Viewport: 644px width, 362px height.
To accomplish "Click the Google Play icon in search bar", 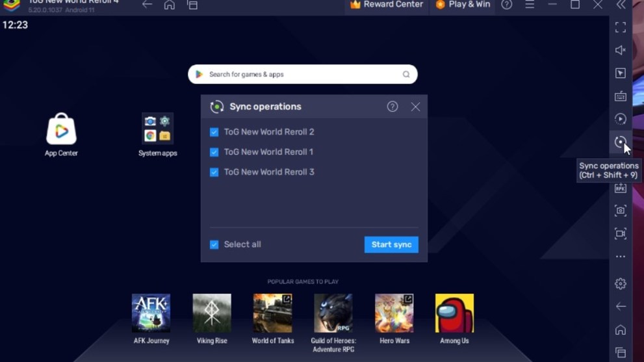I will tap(200, 74).
